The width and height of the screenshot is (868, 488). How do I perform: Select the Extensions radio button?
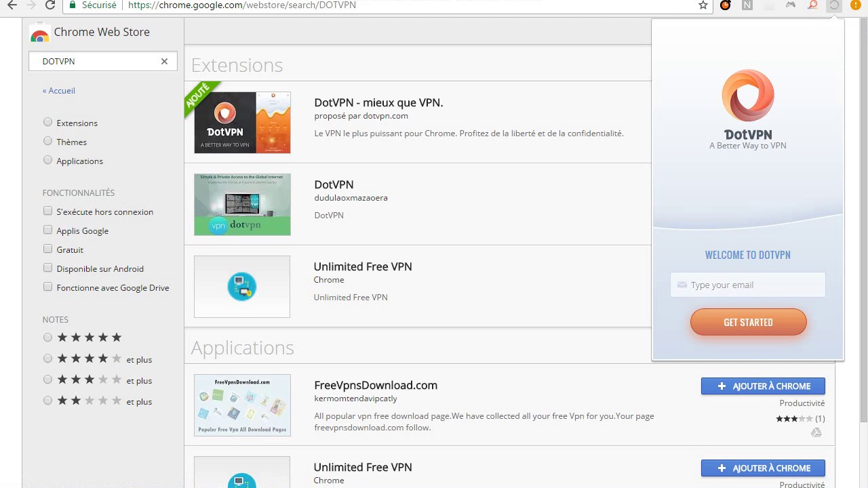[47, 122]
